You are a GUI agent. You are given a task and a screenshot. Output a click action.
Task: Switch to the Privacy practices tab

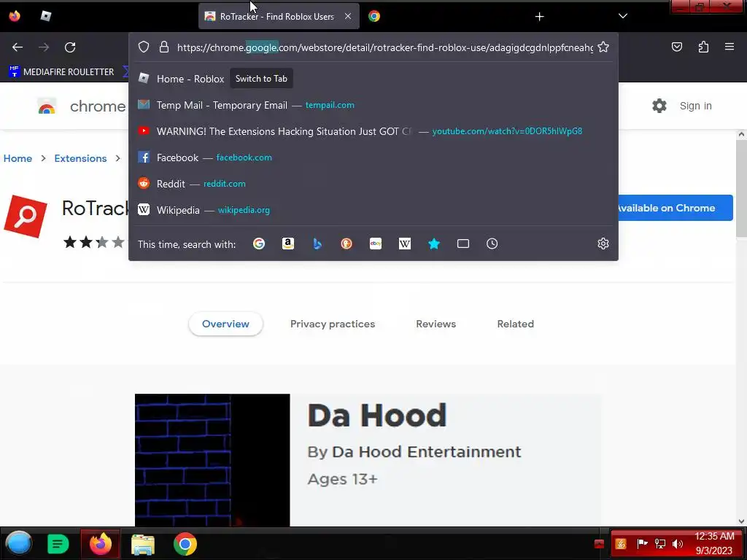pos(333,324)
